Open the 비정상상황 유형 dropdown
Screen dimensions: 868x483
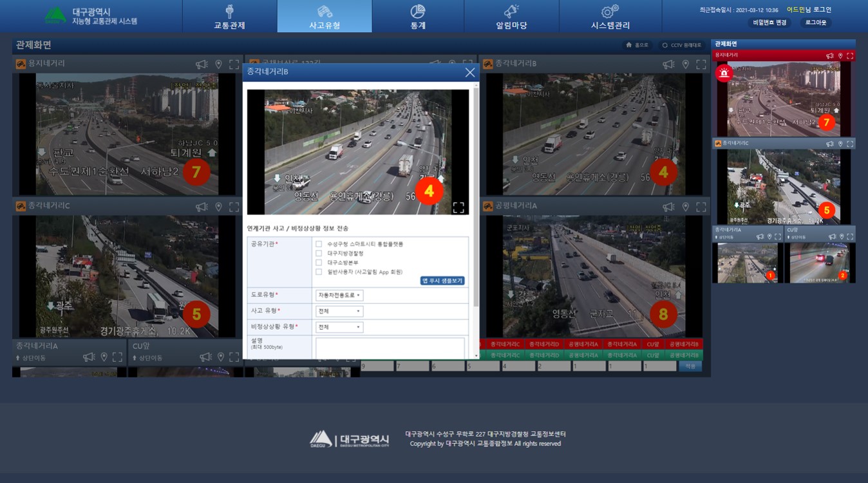point(339,327)
